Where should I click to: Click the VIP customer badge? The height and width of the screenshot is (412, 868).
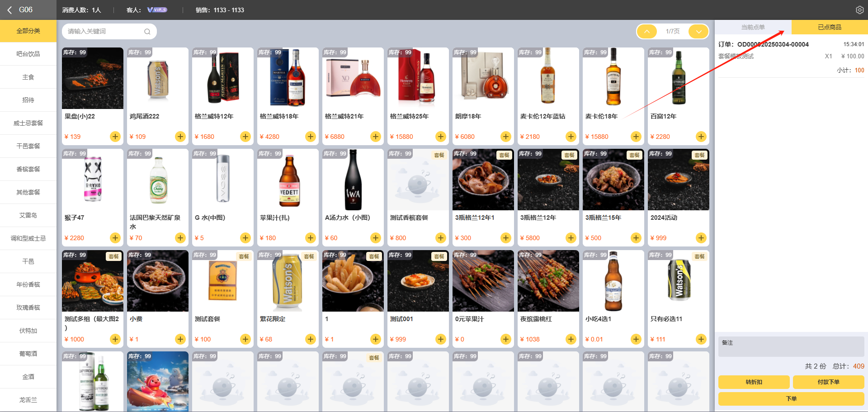pyautogui.click(x=157, y=10)
